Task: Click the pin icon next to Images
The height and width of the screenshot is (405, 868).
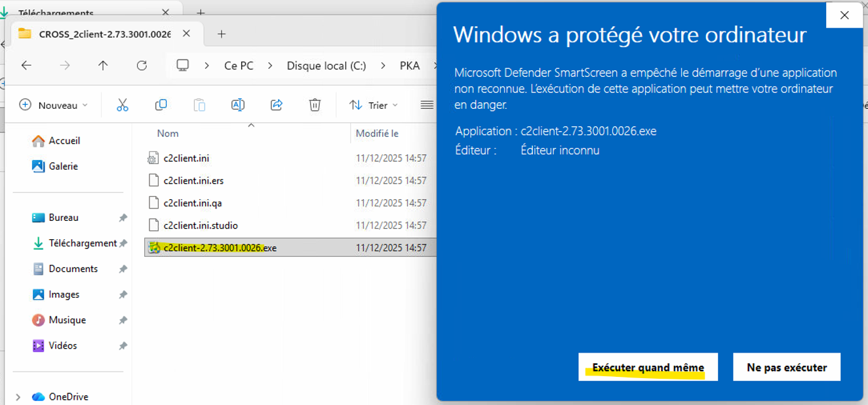Action: pos(123,294)
